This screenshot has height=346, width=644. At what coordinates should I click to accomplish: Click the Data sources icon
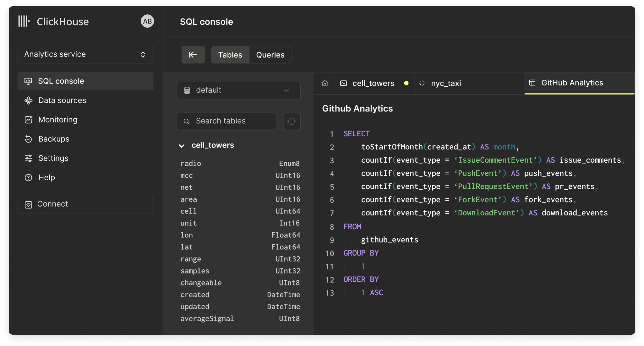tap(28, 100)
